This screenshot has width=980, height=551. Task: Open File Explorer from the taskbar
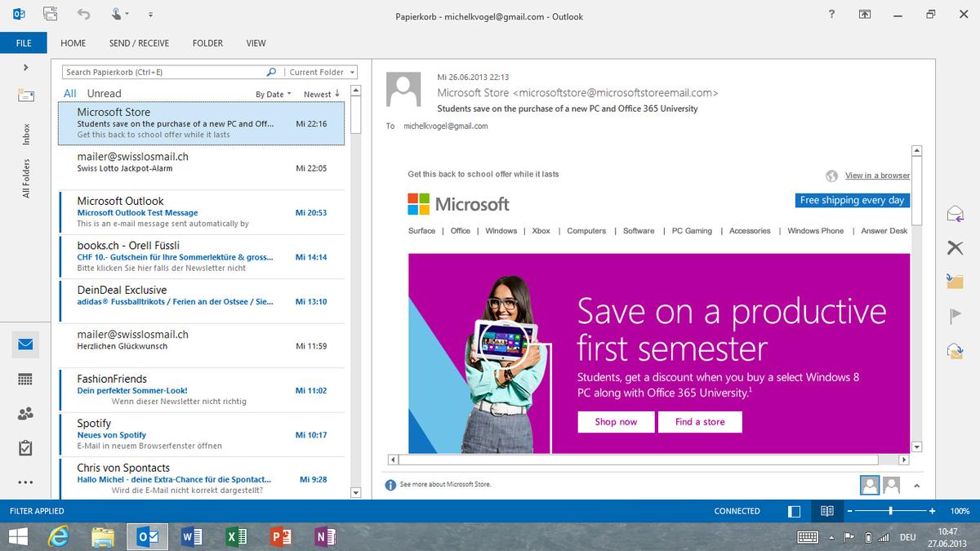click(x=103, y=536)
